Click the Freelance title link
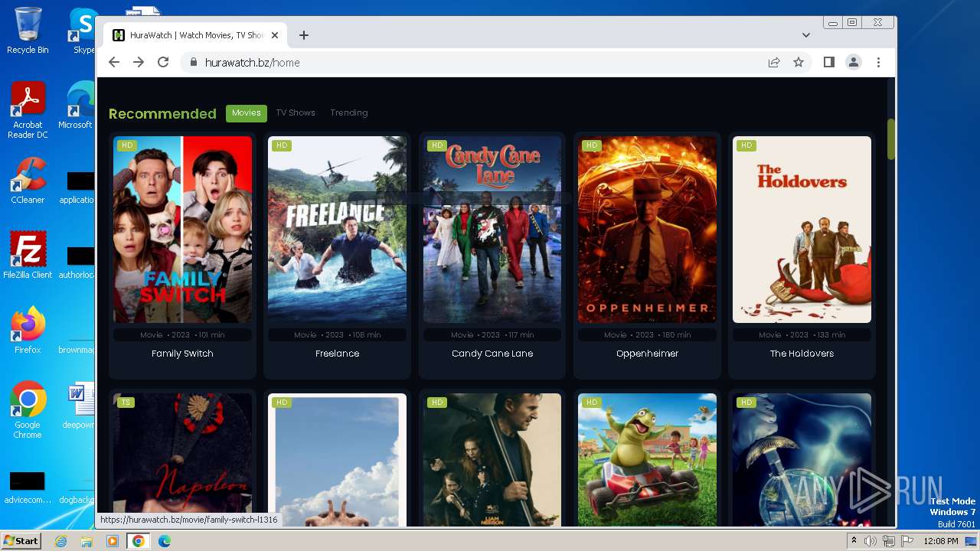Screen dimensions: 980x551 click(337, 354)
